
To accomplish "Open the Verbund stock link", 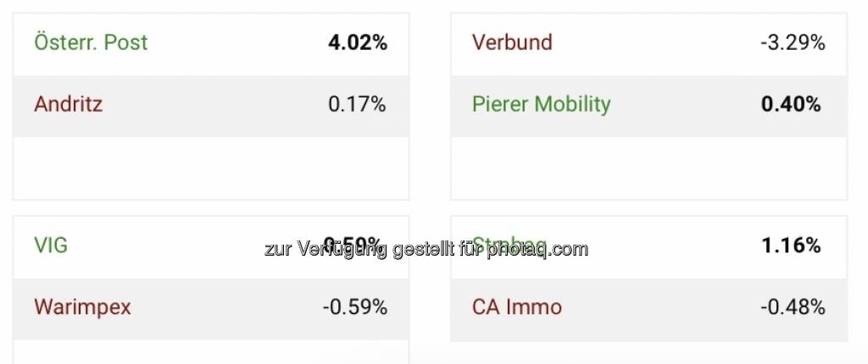I will (x=512, y=42).
